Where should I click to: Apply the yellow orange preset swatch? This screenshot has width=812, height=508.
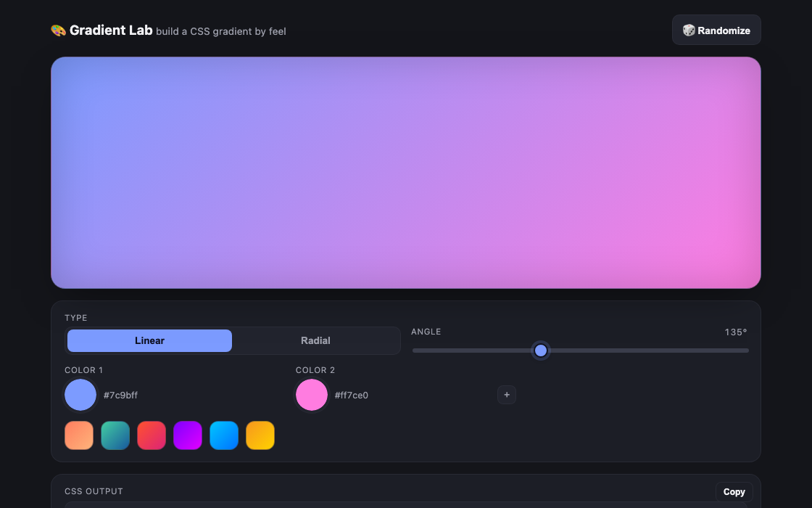[x=260, y=435]
